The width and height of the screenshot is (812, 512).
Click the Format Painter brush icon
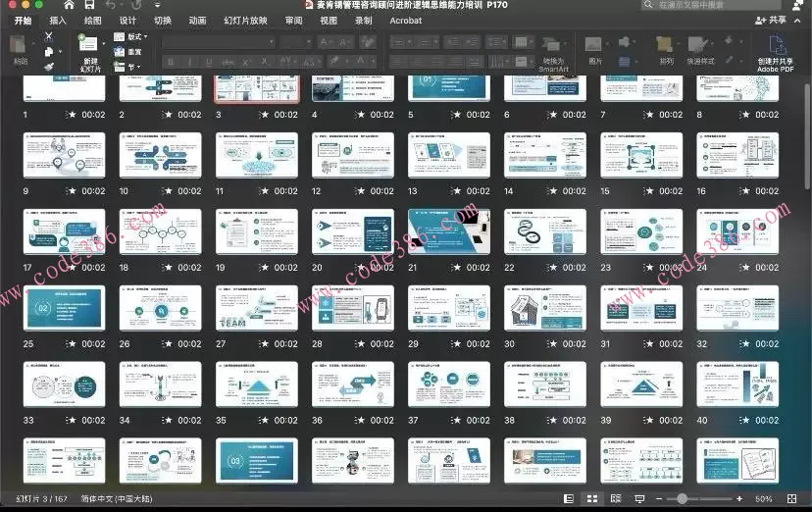49,67
